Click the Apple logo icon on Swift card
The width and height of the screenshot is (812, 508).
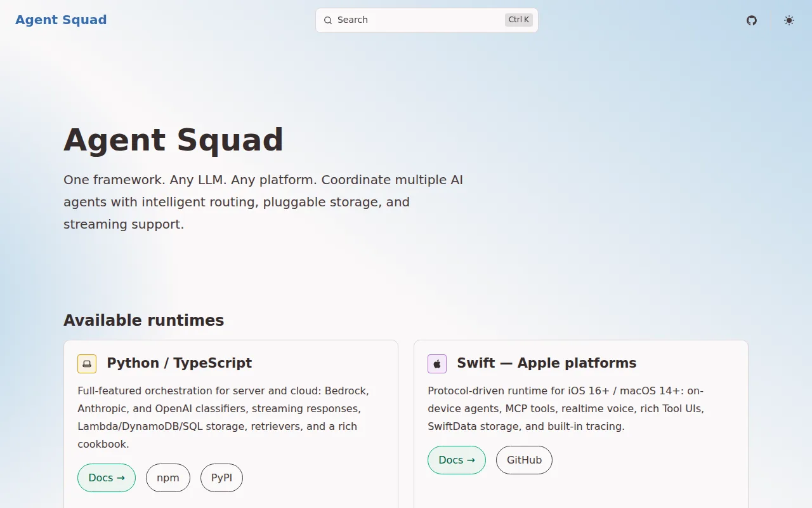point(437,364)
